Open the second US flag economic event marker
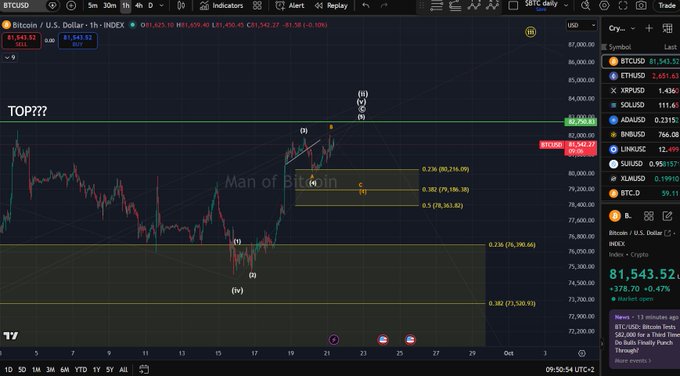 (410, 340)
